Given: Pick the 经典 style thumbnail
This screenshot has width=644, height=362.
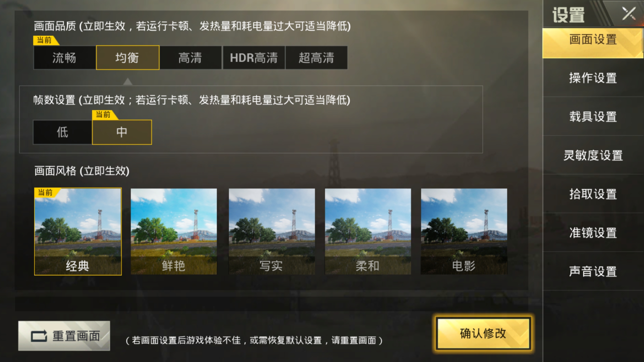Looking at the screenshot, I should tap(78, 231).
